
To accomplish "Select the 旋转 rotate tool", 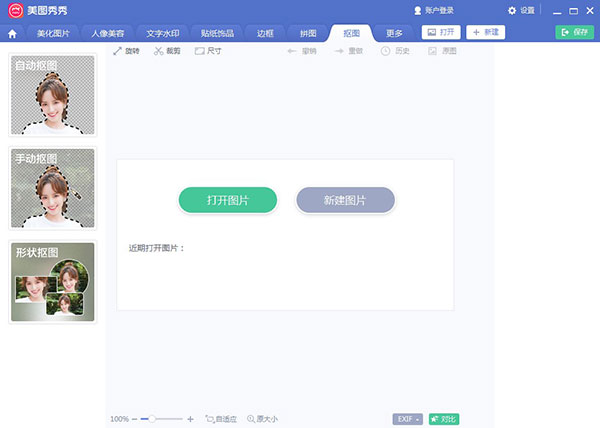I will pyautogui.click(x=126, y=51).
